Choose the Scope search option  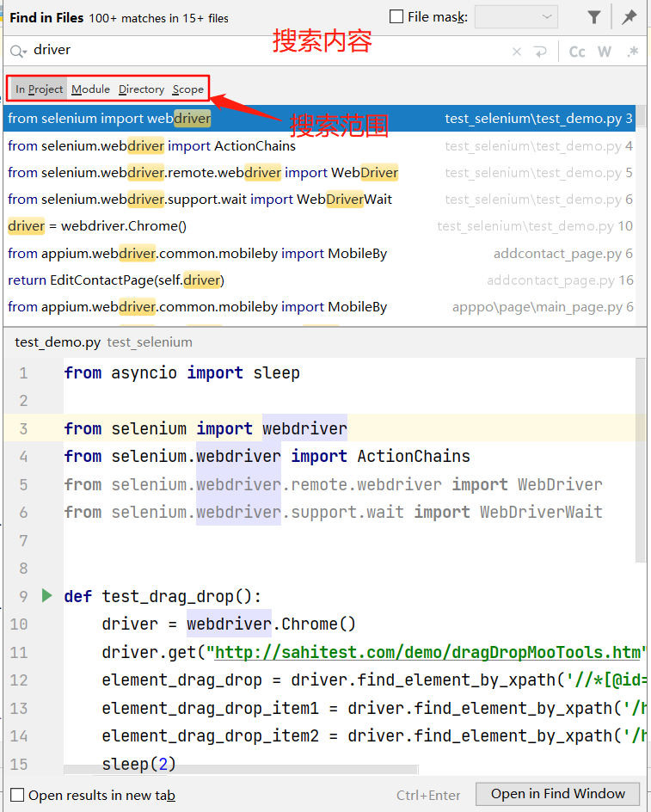pos(187,89)
